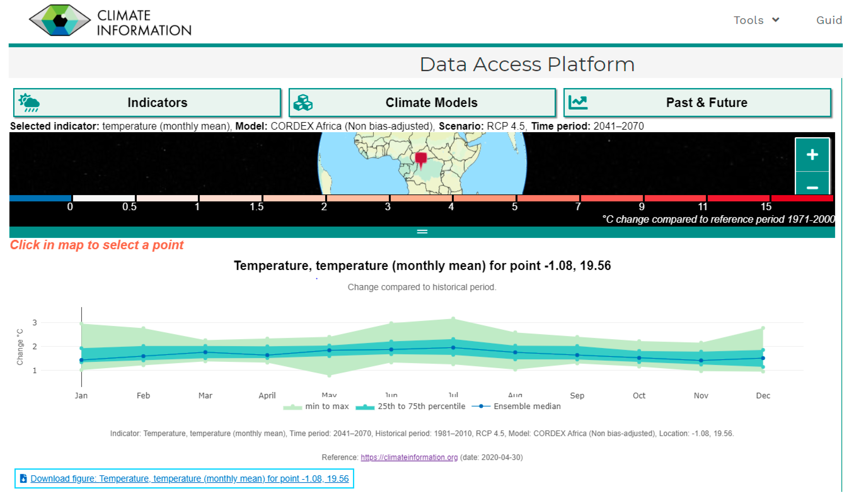Viewport: 848px width, 504px height.
Task: Zoom in the map with plus button
Action: (812, 155)
